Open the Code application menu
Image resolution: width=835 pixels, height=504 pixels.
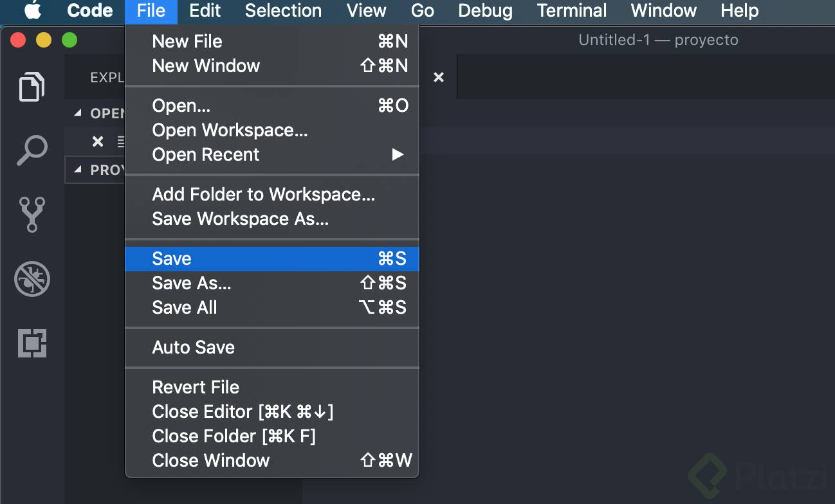click(x=90, y=11)
